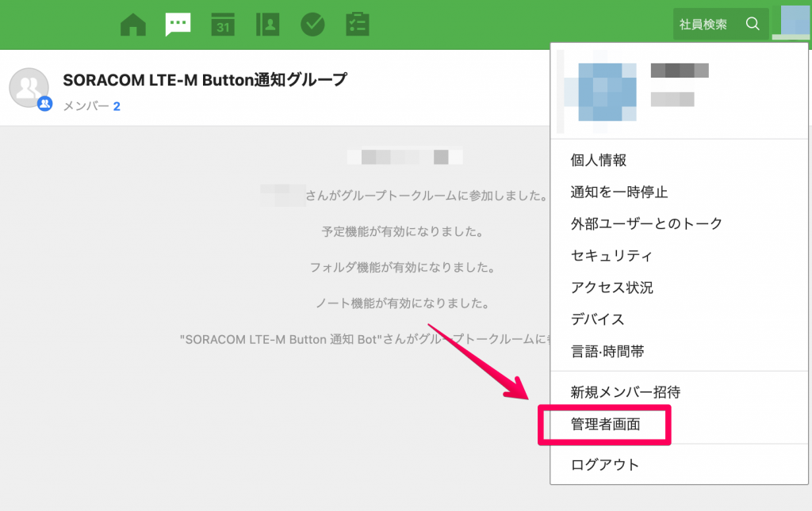812x511 pixels.
Task: Go to the Home icon
Action: coord(133,25)
